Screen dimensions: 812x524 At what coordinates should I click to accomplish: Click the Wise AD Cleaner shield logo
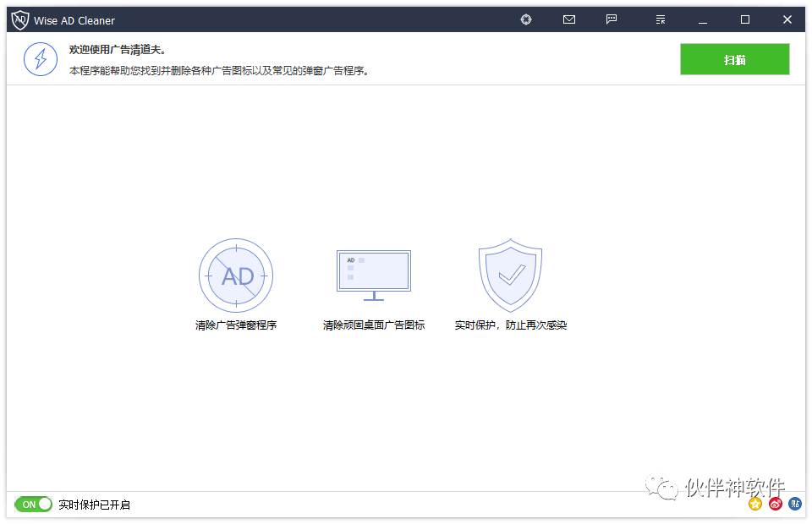coord(19,19)
